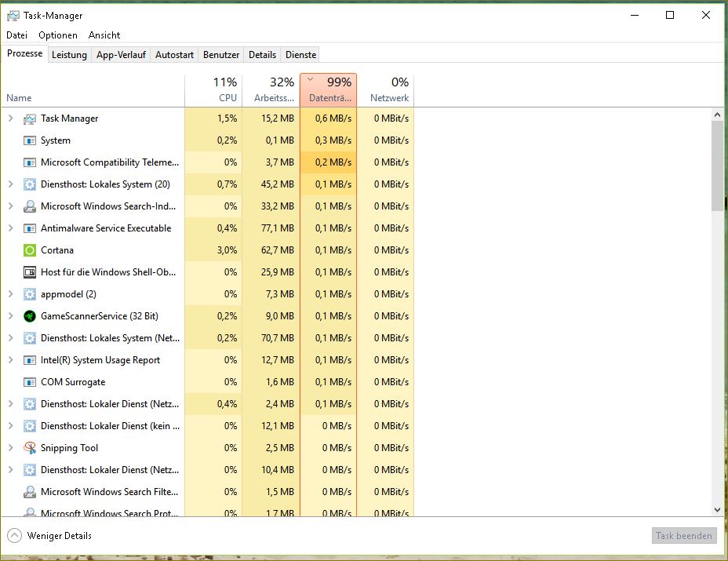
Task: Click gear icon of Diensthost: Lokales System (Net...
Action: coord(30,338)
